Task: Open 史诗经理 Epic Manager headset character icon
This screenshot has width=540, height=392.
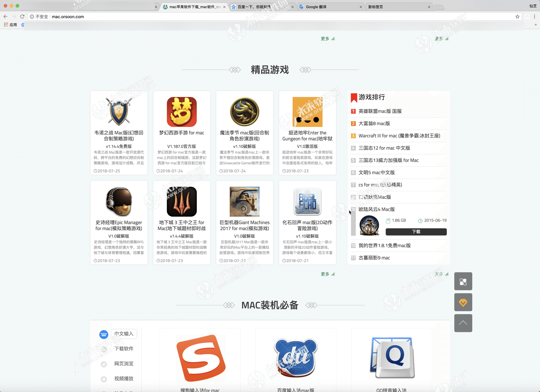Action: (x=119, y=201)
